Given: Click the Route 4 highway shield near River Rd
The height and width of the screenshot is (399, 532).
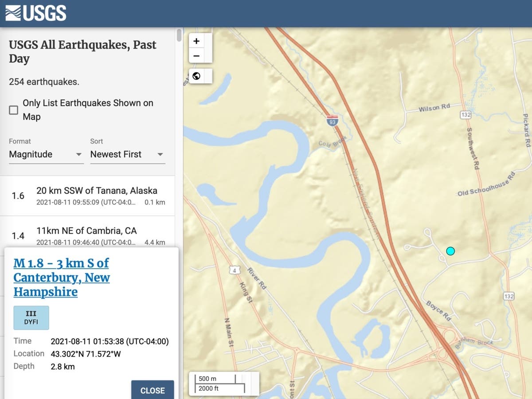Looking at the screenshot, I should click(235, 270).
